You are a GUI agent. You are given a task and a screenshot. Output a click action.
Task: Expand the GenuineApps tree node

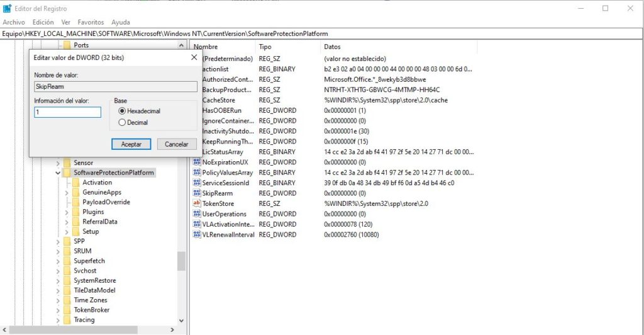[x=67, y=192]
